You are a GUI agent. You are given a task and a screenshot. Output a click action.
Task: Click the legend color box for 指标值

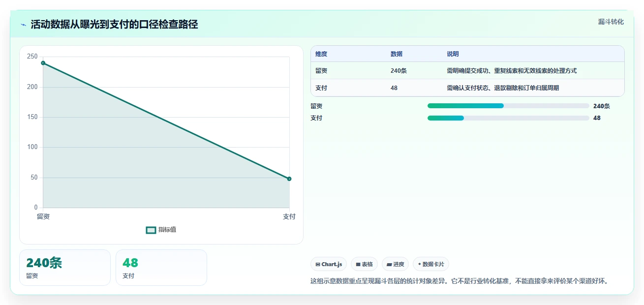(151, 230)
